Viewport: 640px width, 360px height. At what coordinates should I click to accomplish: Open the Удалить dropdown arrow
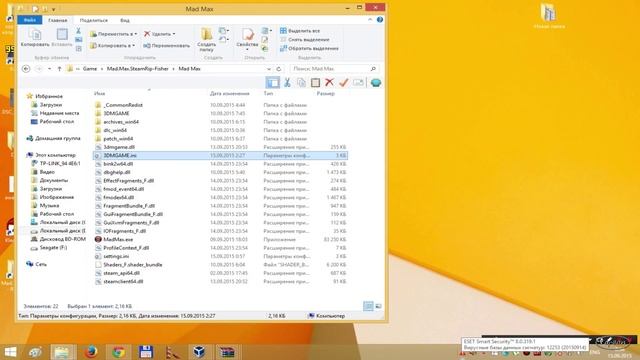(174, 34)
